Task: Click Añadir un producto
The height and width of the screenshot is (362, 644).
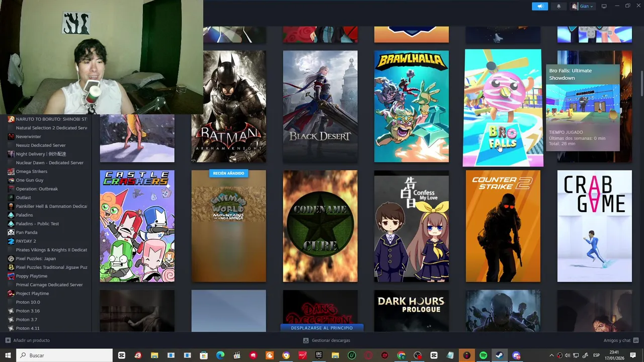Action: point(31,340)
